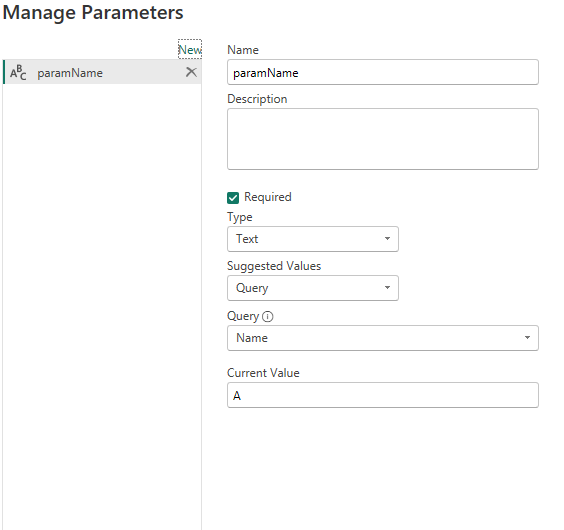Select the paramName entry in the parameter list
The width and height of the screenshot is (564, 530).
point(102,72)
